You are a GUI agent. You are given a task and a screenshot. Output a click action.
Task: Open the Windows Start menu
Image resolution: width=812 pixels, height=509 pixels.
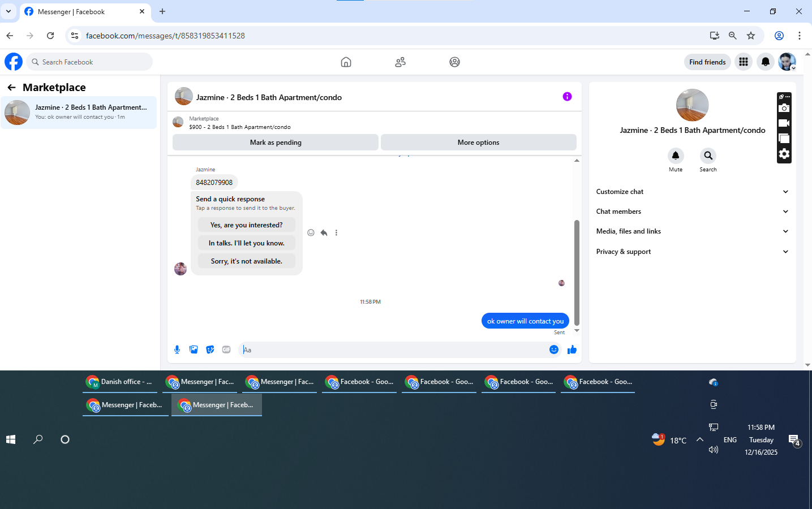tap(11, 439)
